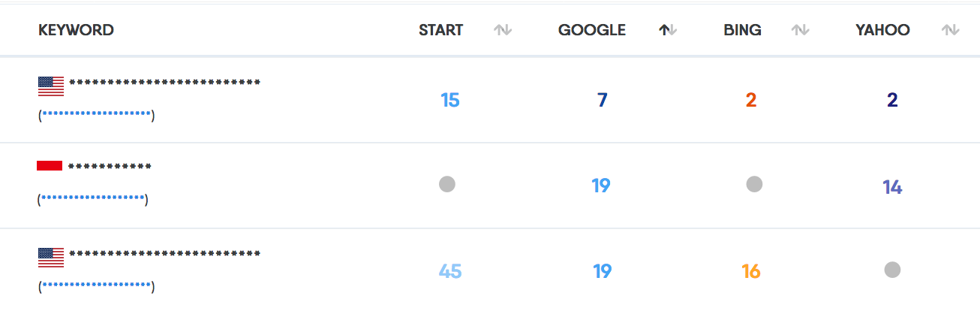Sort by START column arrows icon
The width and height of the screenshot is (980, 311).
(x=503, y=30)
